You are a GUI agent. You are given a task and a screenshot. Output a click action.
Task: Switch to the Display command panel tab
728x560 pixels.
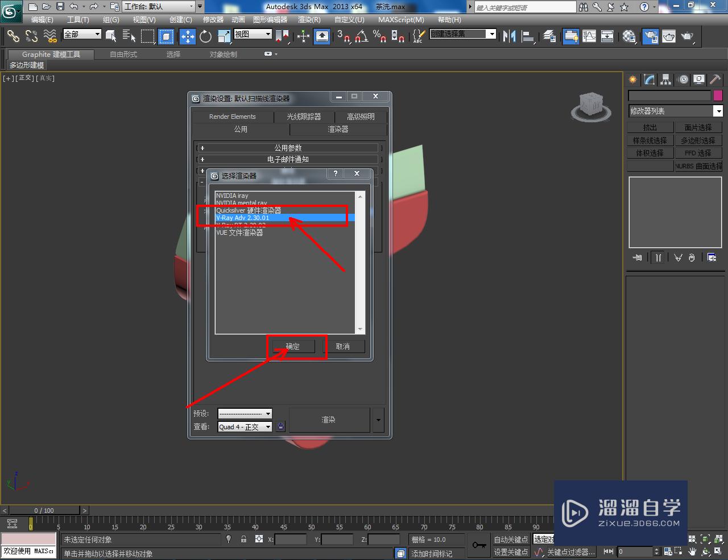699,80
